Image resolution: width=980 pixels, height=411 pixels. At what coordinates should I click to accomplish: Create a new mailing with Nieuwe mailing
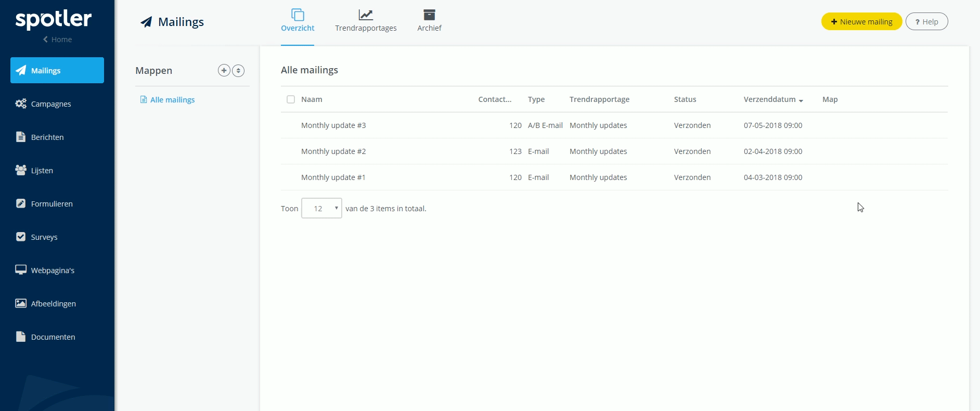pyautogui.click(x=861, y=21)
